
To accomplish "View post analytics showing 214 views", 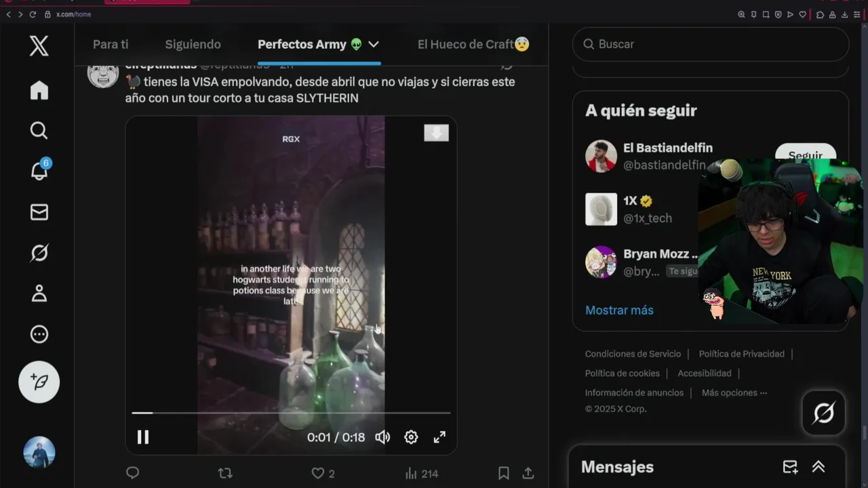I will tap(421, 473).
